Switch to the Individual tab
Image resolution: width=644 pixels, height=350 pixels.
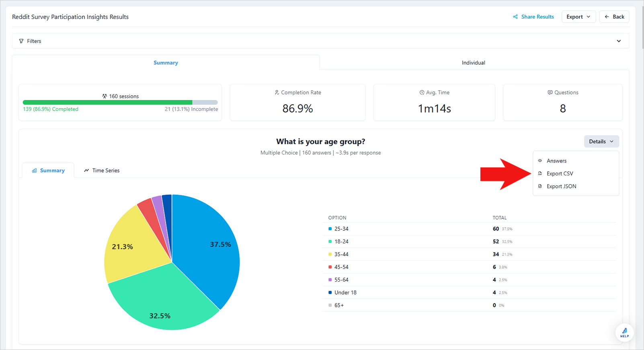(x=473, y=63)
